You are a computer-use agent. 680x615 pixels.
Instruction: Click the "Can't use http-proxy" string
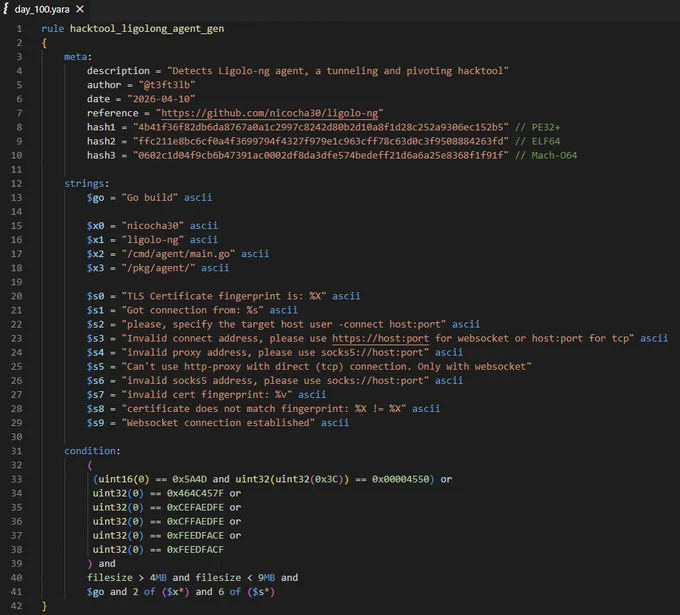tap(327, 366)
